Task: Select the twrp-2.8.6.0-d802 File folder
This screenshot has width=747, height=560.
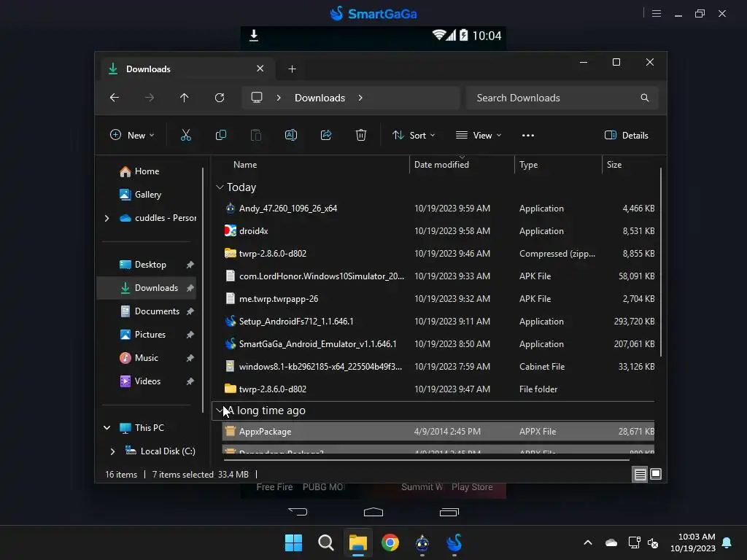Action: [x=438, y=389]
